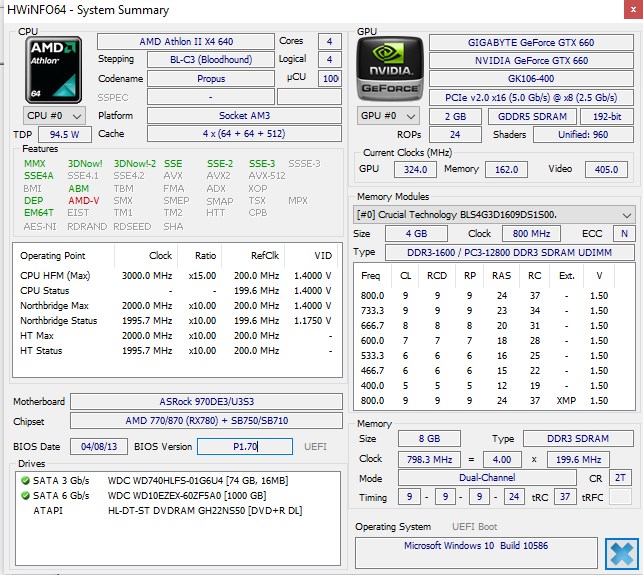Click the Northbridge Status row
This screenshot has width=643, height=575.
click(x=176, y=321)
